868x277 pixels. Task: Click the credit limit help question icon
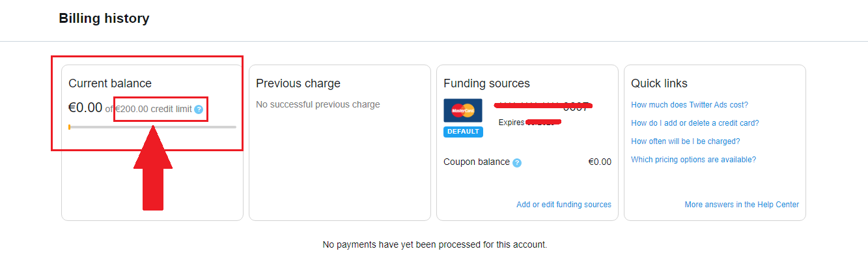point(199,109)
